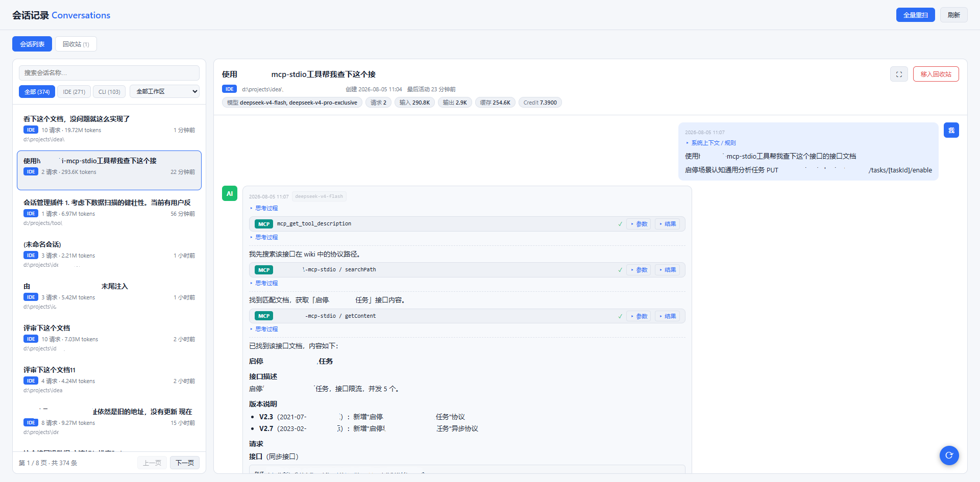Open conversation ending with 末尾注入
The height and width of the screenshot is (482, 980).
[109, 296]
